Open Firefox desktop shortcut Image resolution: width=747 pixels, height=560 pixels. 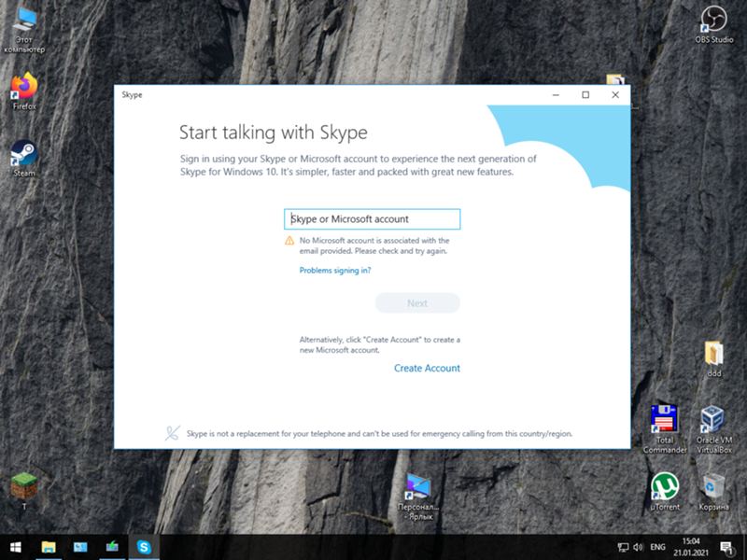click(x=24, y=91)
